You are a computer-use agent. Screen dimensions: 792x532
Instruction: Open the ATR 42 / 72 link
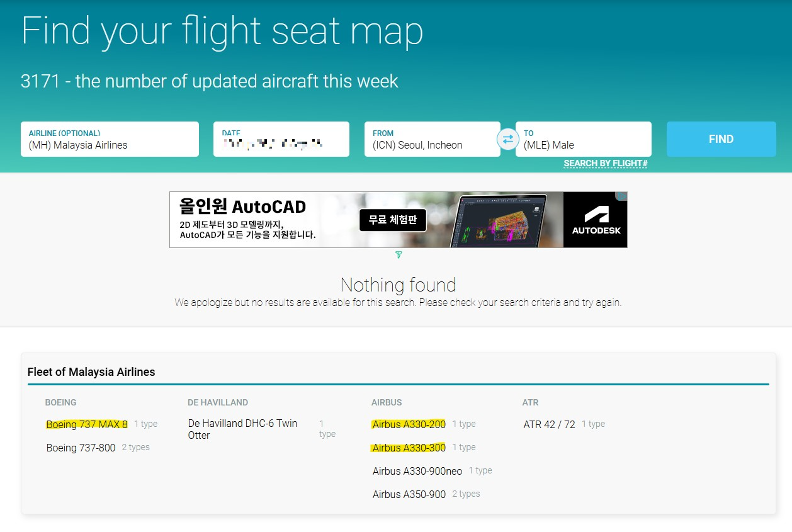[x=550, y=424]
